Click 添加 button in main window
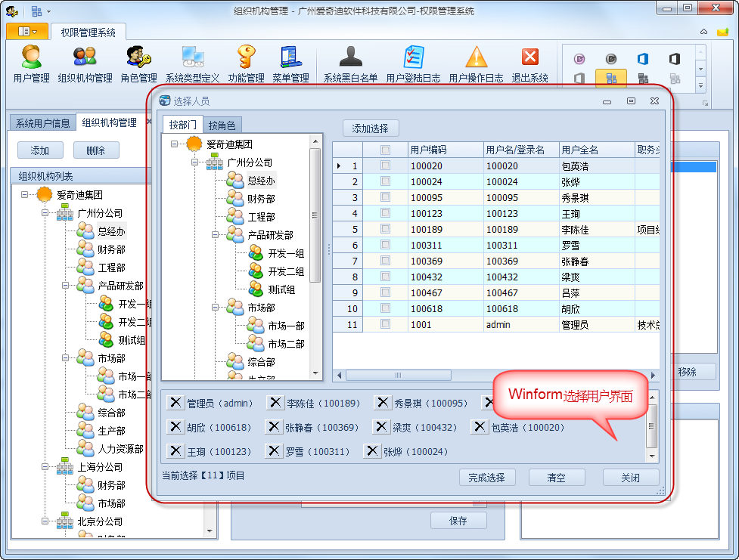Image resolution: width=739 pixels, height=560 pixels. (x=40, y=150)
